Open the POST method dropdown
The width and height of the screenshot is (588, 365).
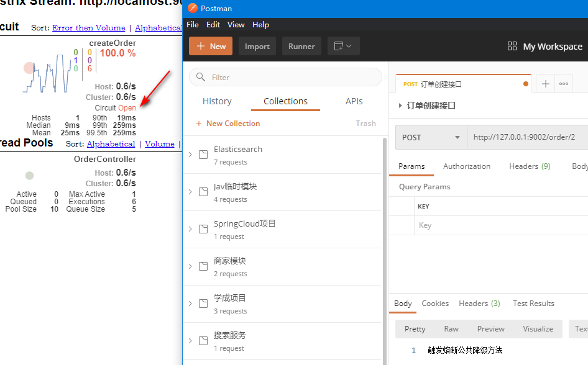tap(431, 137)
